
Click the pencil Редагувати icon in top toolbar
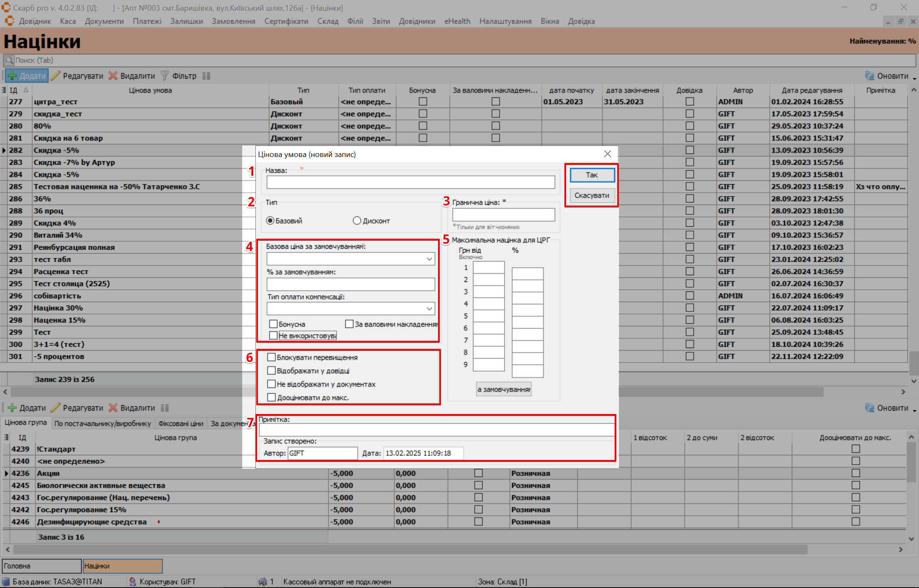pos(55,76)
